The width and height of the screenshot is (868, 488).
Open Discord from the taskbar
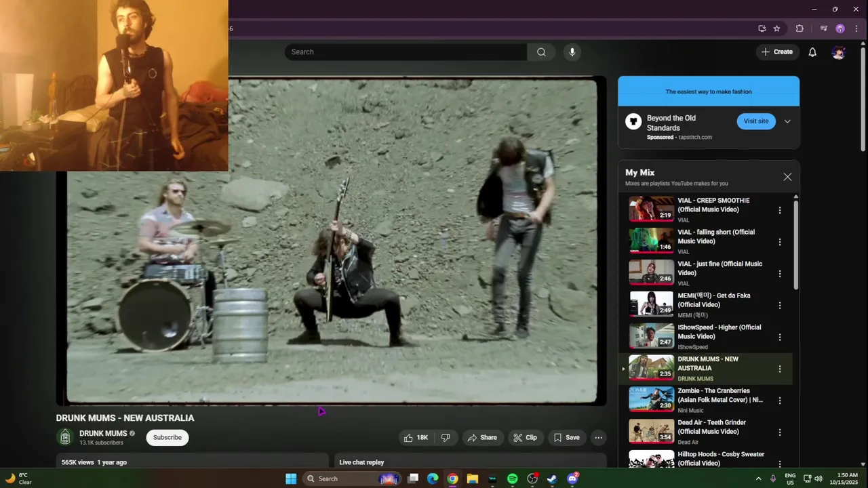coord(572,479)
